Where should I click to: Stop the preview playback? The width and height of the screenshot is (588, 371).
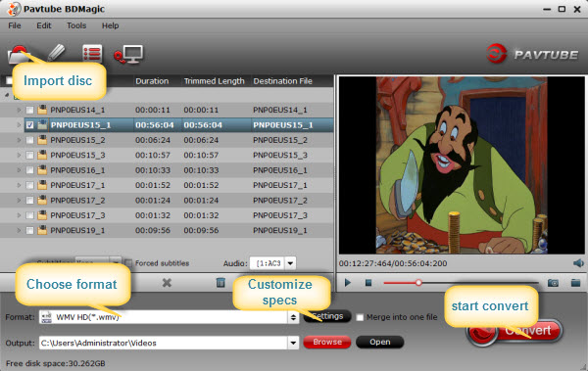coord(368,283)
